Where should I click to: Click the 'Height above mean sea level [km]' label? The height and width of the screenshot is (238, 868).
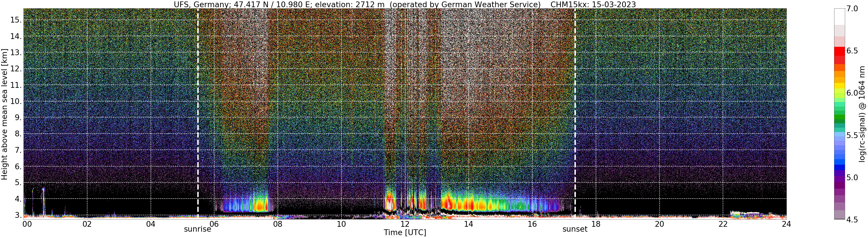(x=4, y=114)
